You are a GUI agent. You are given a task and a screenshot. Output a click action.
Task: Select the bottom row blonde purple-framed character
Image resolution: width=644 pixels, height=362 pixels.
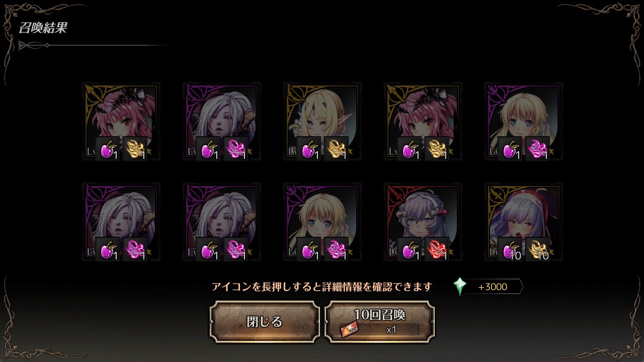click(322, 222)
